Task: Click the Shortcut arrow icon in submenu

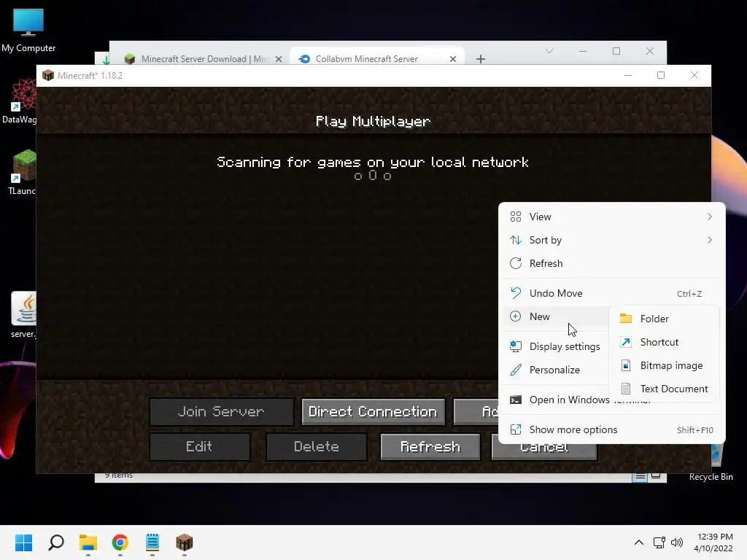Action: [x=625, y=342]
